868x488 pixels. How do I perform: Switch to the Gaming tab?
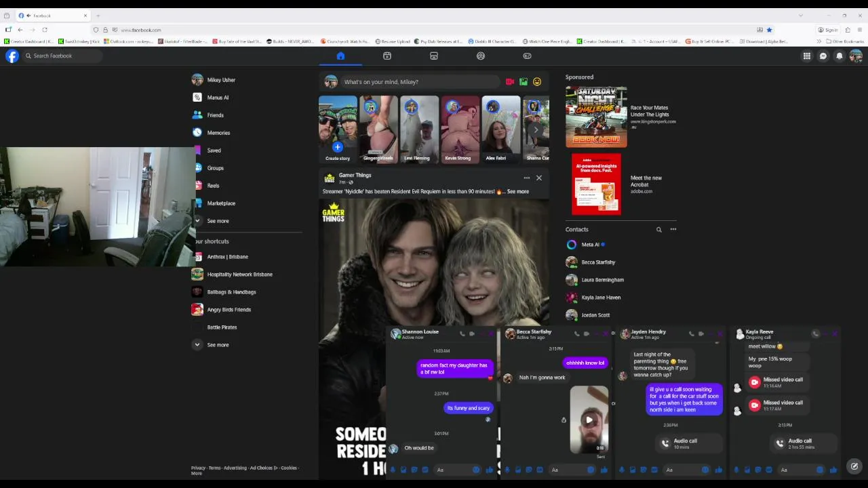tap(527, 56)
